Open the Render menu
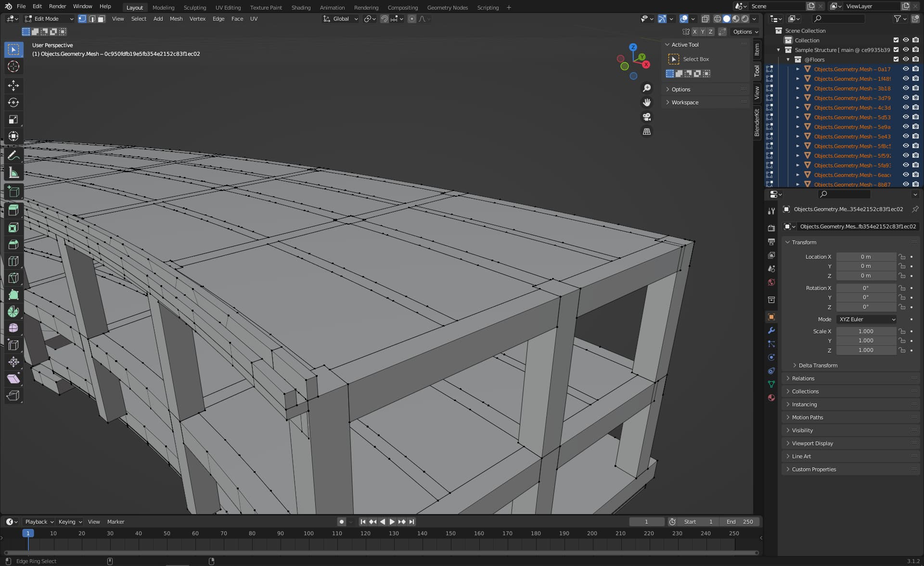This screenshot has height=566, width=924. click(x=57, y=6)
